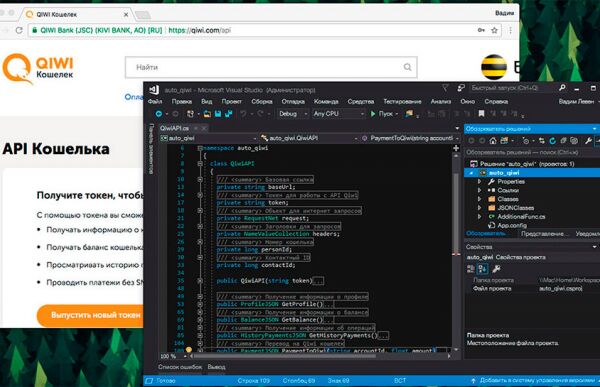600x387 pixels.
Task: Open the saved password key icon in Chrome
Action: (x=481, y=30)
